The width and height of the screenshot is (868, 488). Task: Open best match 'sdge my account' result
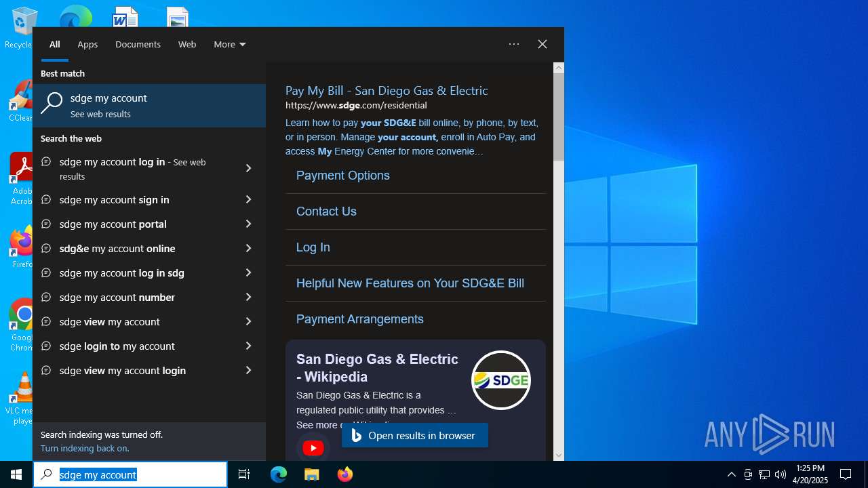149,106
